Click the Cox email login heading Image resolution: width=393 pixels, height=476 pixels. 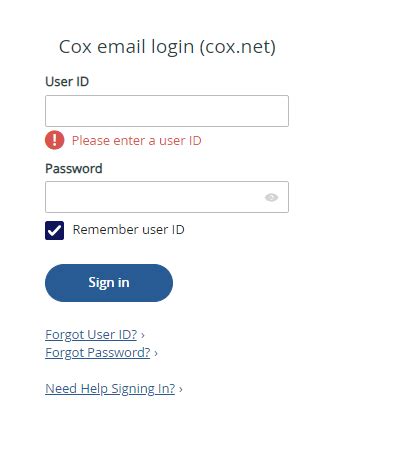pos(167,47)
